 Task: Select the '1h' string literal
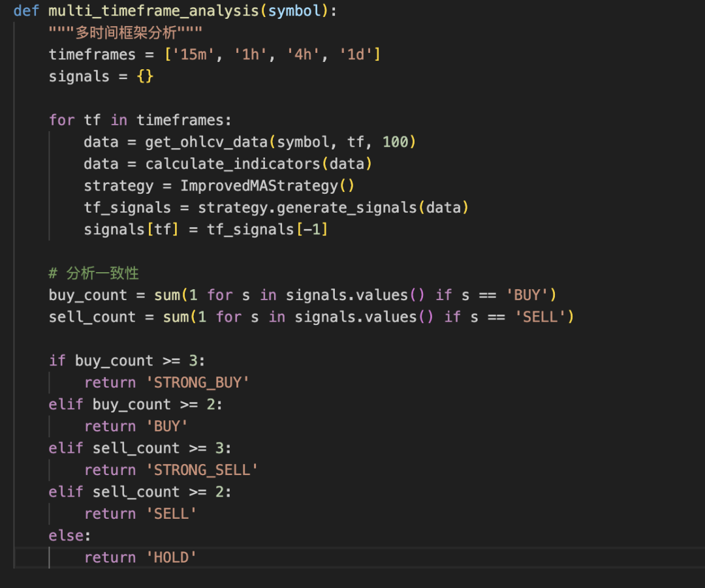pyautogui.click(x=251, y=54)
